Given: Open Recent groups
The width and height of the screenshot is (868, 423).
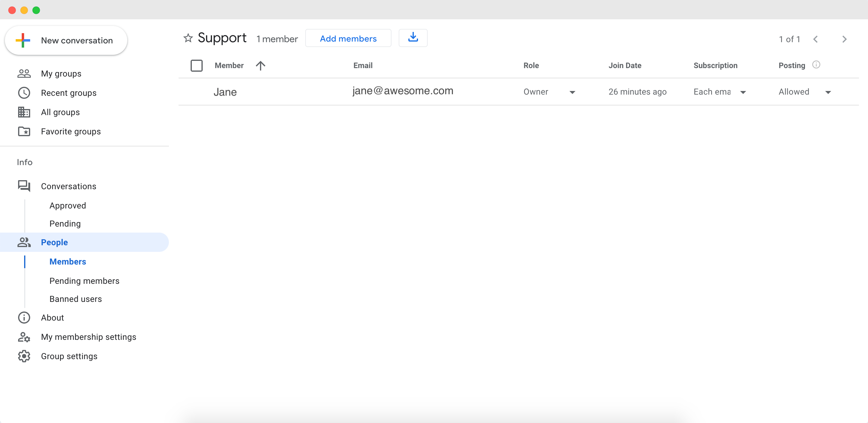Looking at the screenshot, I should point(68,93).
